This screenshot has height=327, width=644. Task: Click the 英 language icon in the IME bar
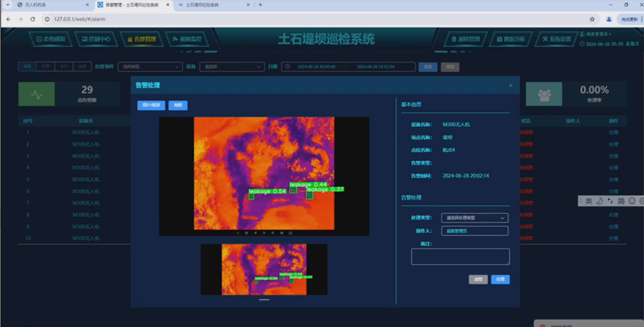tap(589, 201)
